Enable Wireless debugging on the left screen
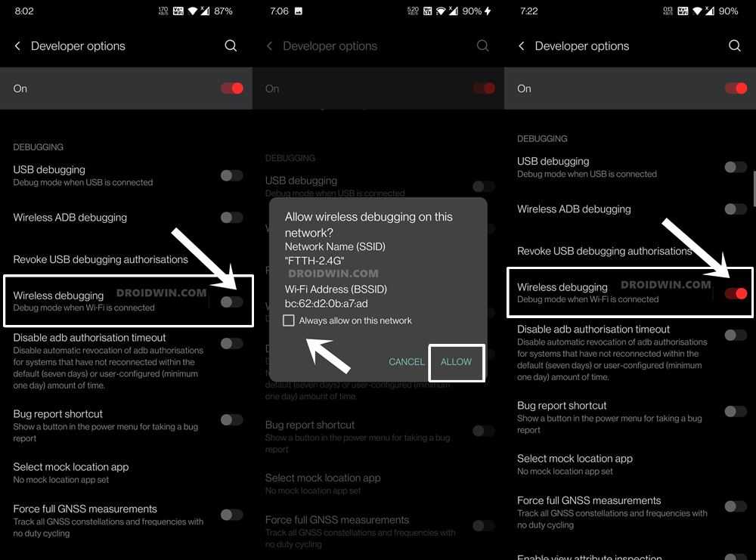756x560 pixels. tap(231, 302)
